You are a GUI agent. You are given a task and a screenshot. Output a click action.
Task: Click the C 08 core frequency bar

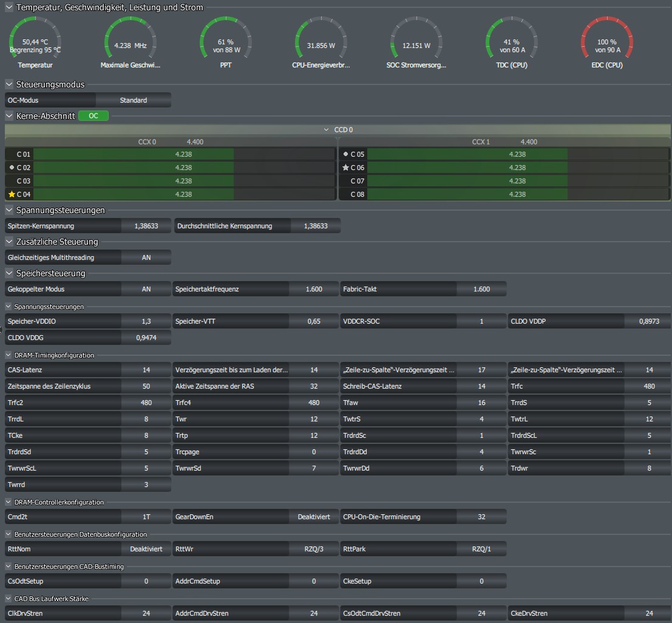coord(518,194)
